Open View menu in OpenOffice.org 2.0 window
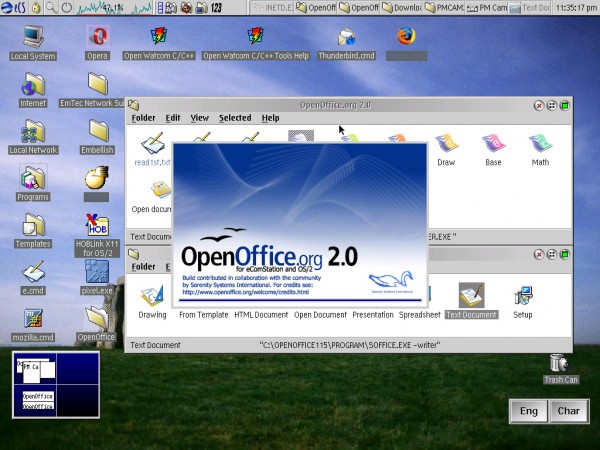This screenshot has width=600, height=450. (x=200, y=118)
